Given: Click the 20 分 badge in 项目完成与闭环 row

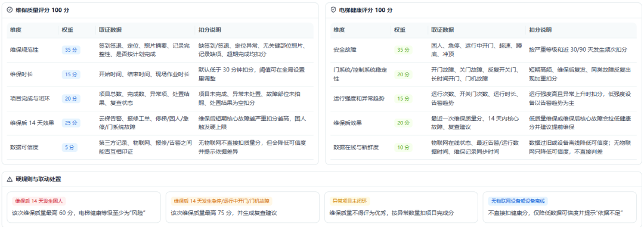Looking at the screenshot, I should pos(72,98).
